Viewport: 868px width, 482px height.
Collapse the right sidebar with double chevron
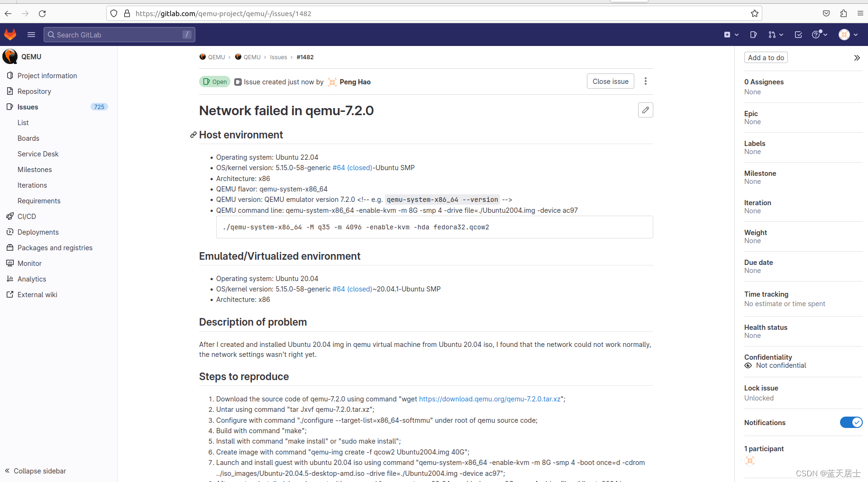[x=857, y=58]
